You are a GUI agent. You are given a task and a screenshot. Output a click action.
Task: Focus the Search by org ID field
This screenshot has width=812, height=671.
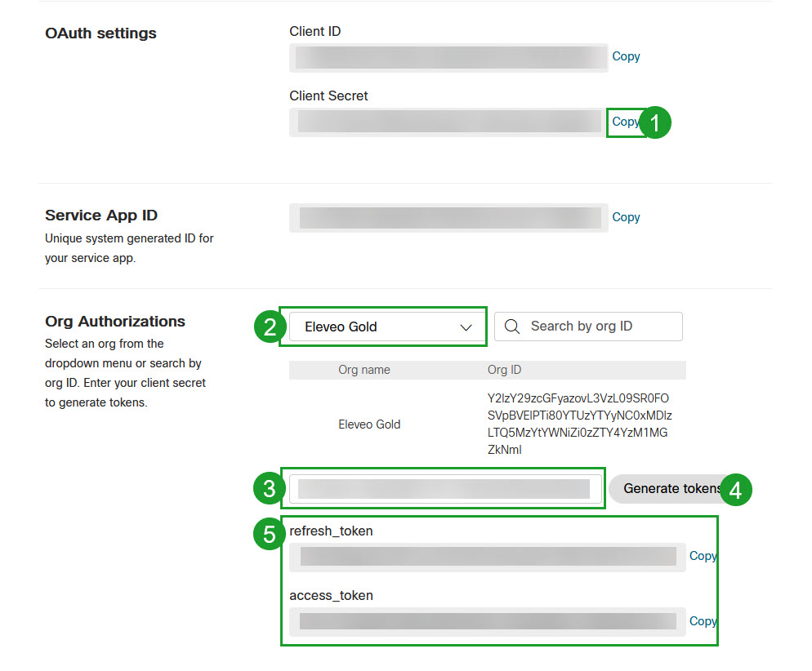click(596, 327)
